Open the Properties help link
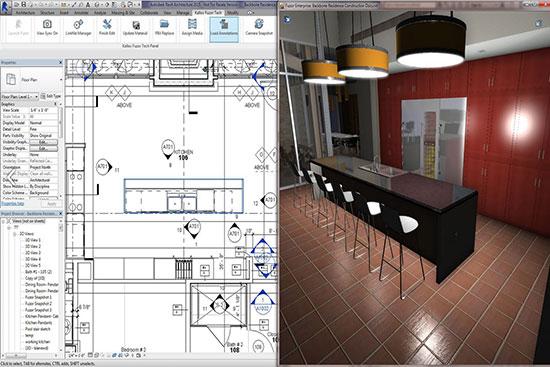Image resolution: width=550 pixels, height=367 pixels. point(13,203)
